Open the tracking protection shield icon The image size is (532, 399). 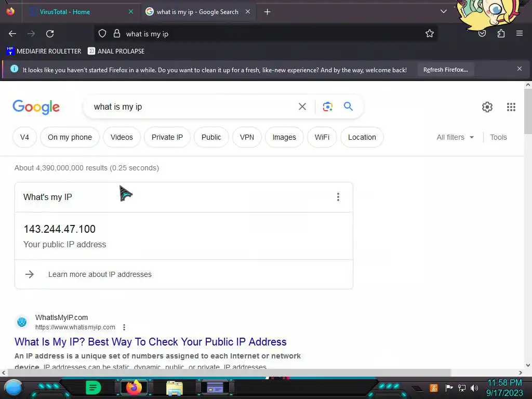coord(102,34)
